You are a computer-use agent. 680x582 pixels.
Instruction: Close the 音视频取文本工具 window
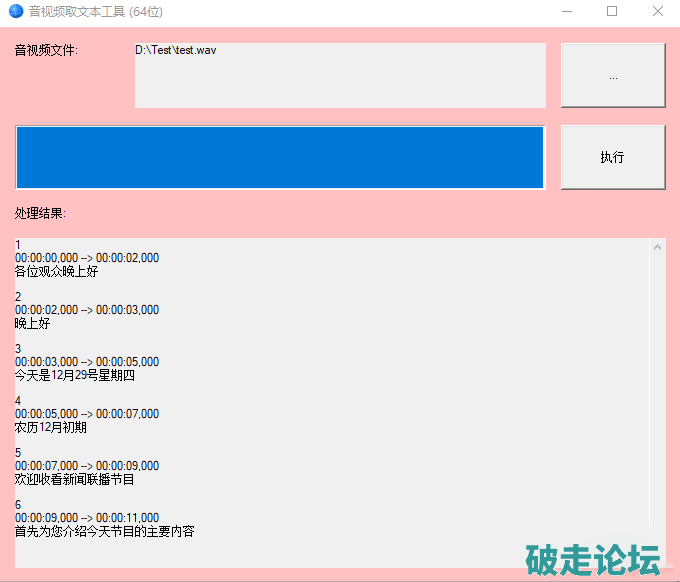657,12
